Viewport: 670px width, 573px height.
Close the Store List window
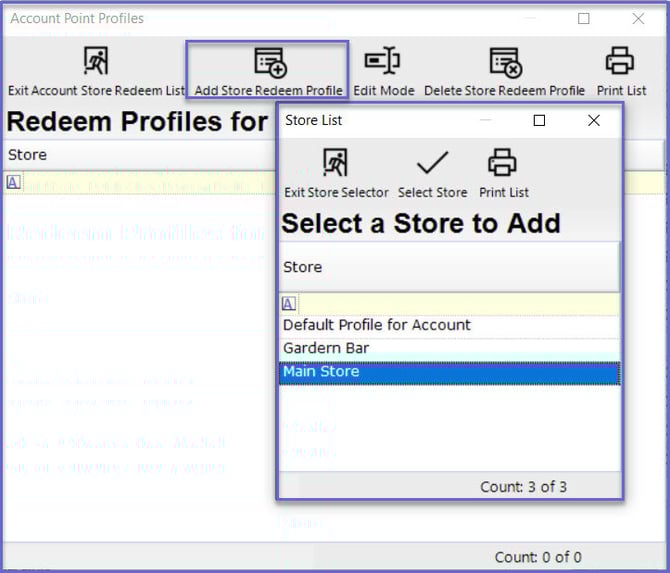coord(593,120)
